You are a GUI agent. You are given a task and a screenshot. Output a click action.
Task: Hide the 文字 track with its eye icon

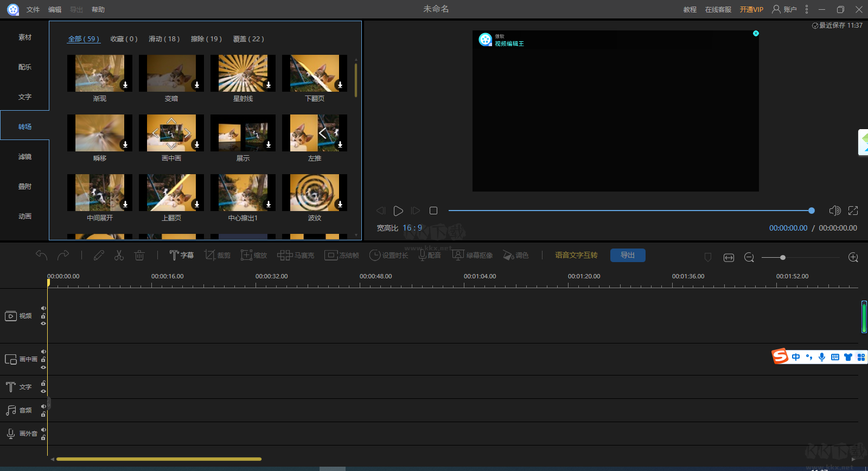point(43,391)
